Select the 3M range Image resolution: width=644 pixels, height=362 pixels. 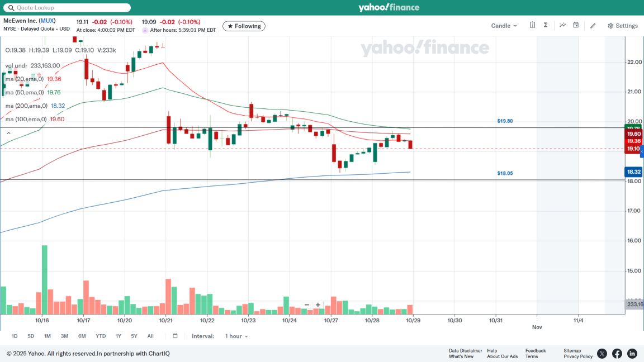point(64,336)
